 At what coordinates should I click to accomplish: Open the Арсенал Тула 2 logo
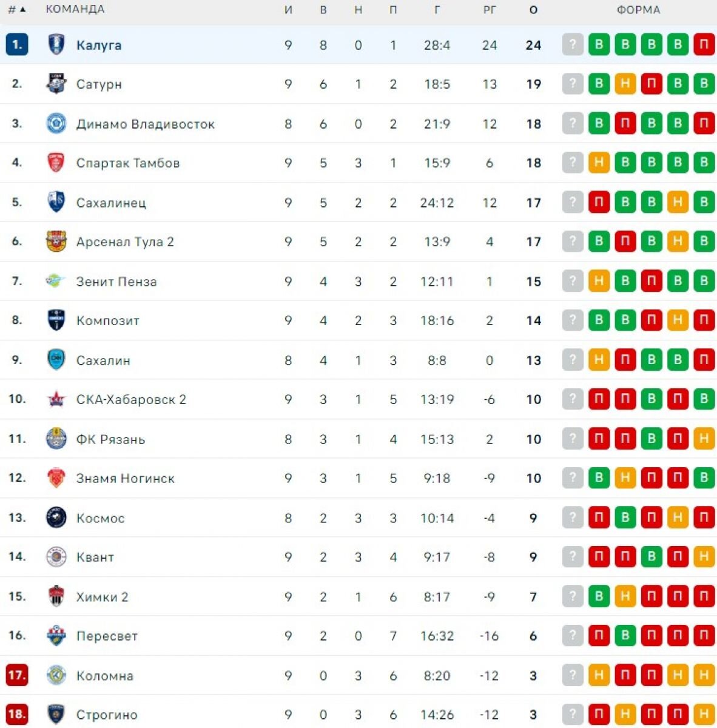click(56, 241)
